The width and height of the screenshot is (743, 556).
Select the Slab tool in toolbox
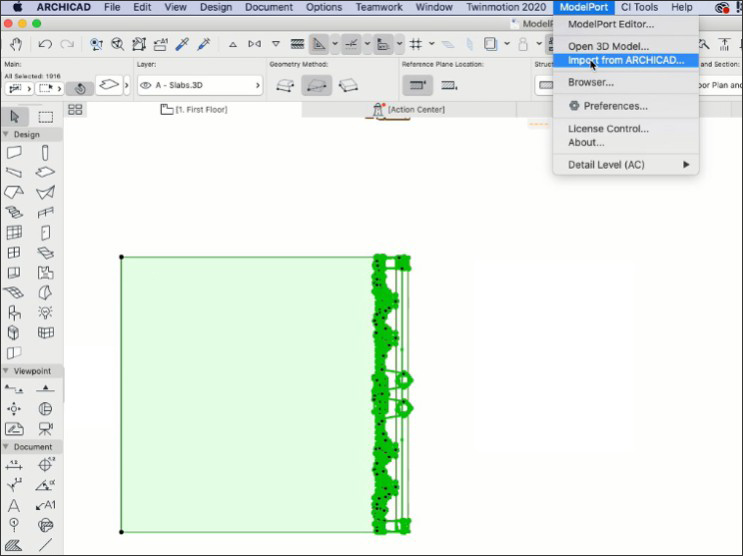click(45, 172)
